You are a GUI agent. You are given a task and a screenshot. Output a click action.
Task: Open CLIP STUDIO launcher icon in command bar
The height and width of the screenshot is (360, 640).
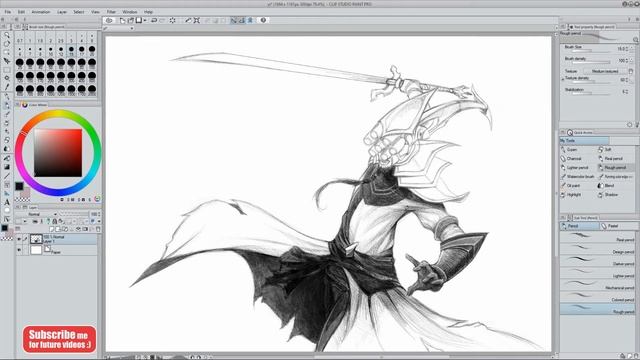pos(109,20)
